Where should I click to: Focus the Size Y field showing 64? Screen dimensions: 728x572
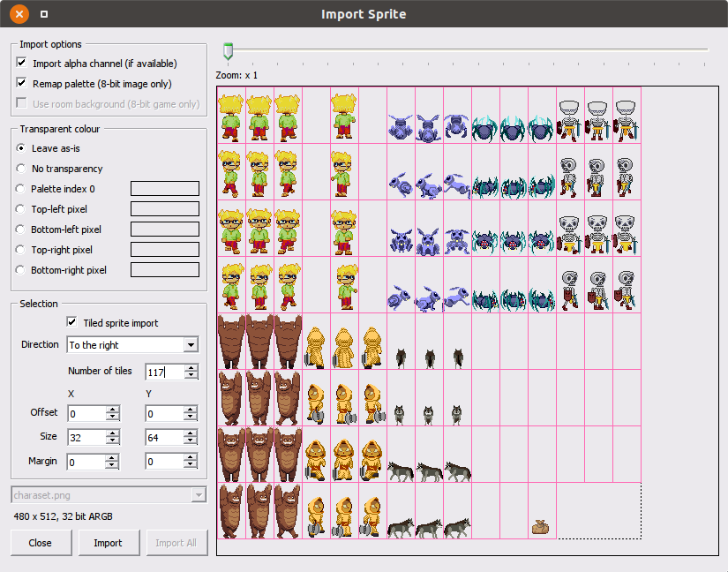165,437
